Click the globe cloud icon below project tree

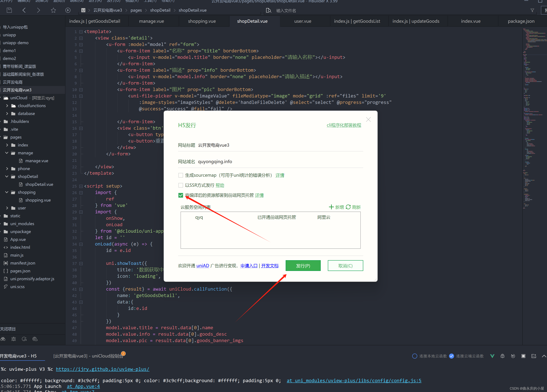(x=35, y=339)
